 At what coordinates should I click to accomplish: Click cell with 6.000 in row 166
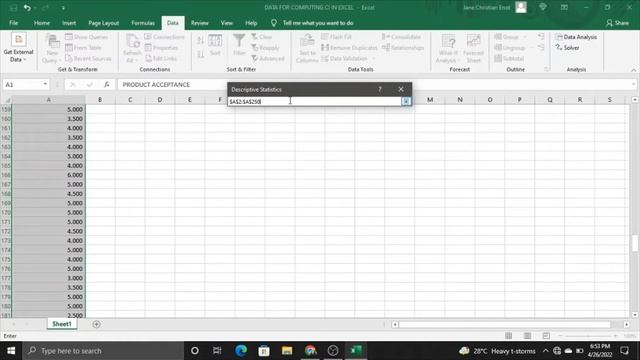point(49,175)
